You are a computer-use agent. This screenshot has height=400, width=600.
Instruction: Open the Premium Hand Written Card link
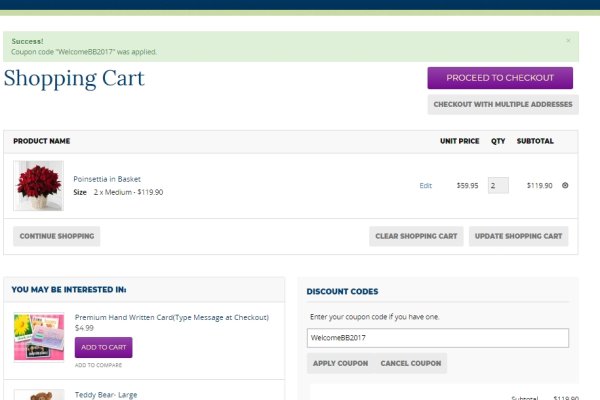pyautogui.click(x=171, y=317)
